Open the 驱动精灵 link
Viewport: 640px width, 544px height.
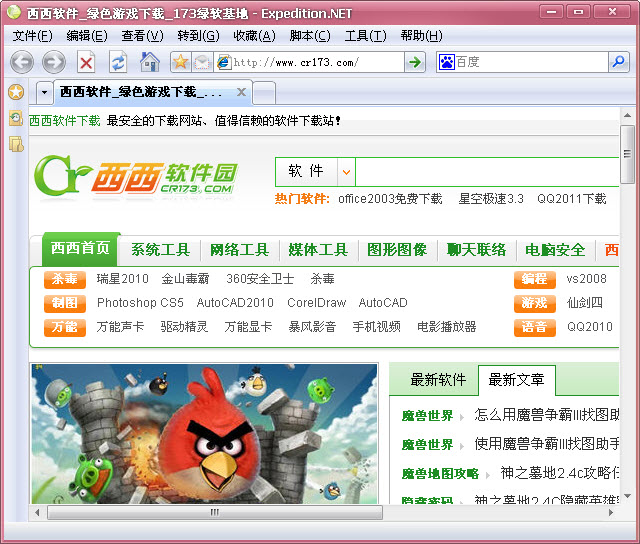coord(184,326)
